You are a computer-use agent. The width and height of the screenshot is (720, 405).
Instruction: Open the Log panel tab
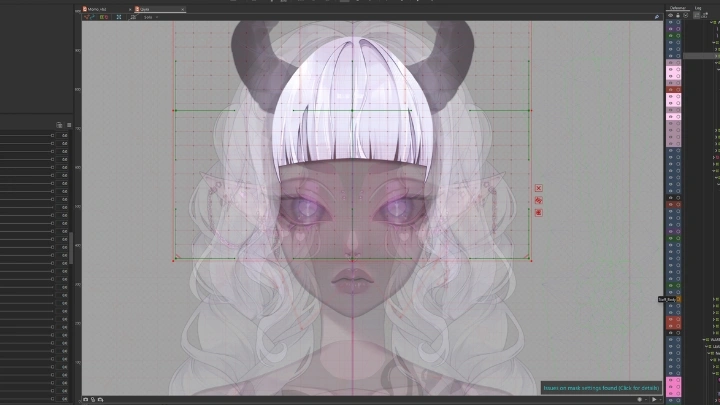[x=698, y=8]
